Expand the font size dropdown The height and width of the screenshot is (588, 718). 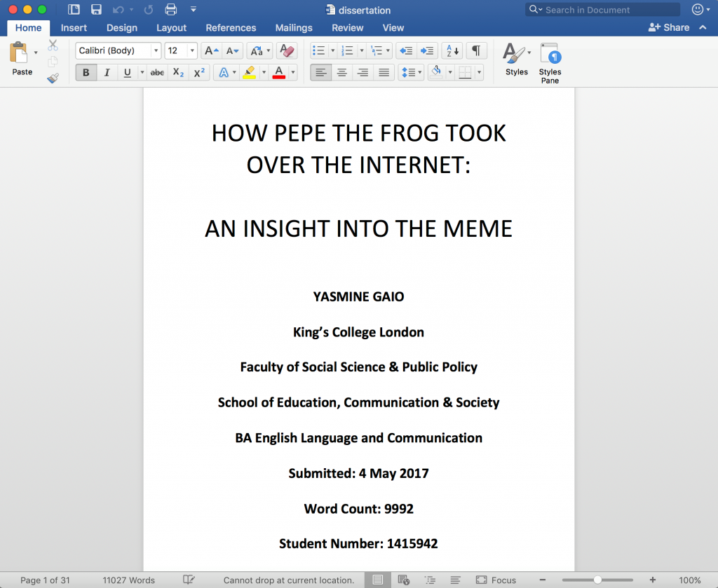coord(192,50)
